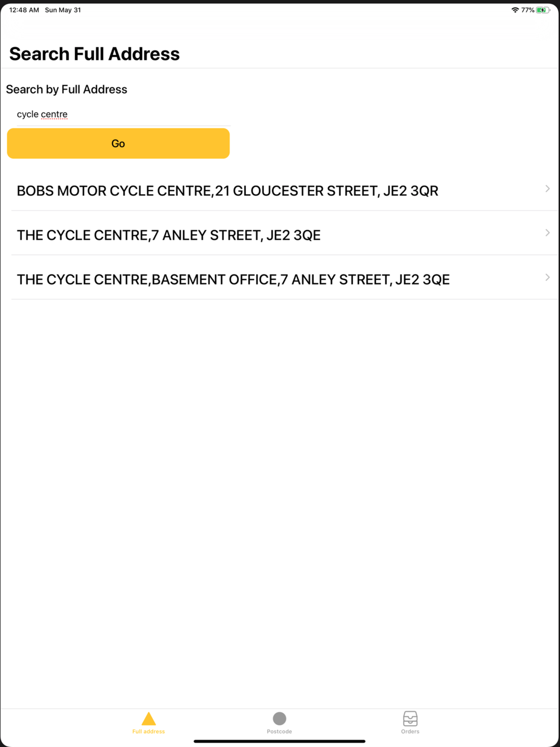Tap the 12:48 AM clock in status bar
Screen dimensions: 560x747
click(24, 10)
